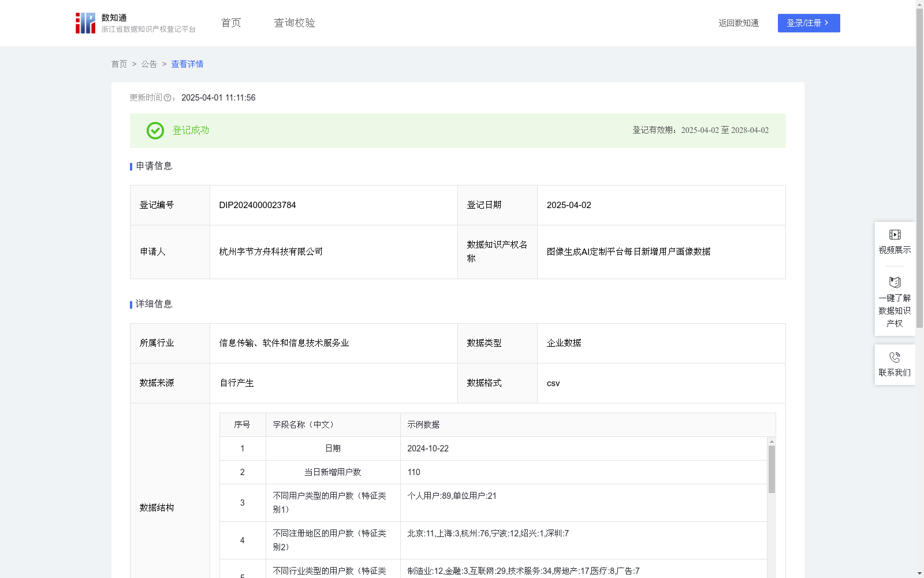Click the 当日新增用户数 field name
Viewport: 924px width, 578px height.
333,472
